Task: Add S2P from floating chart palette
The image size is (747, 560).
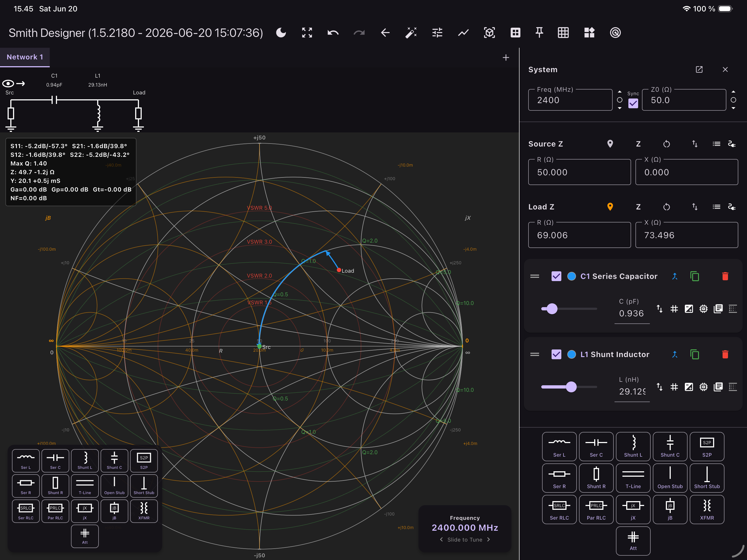Action: click(144, 461)
